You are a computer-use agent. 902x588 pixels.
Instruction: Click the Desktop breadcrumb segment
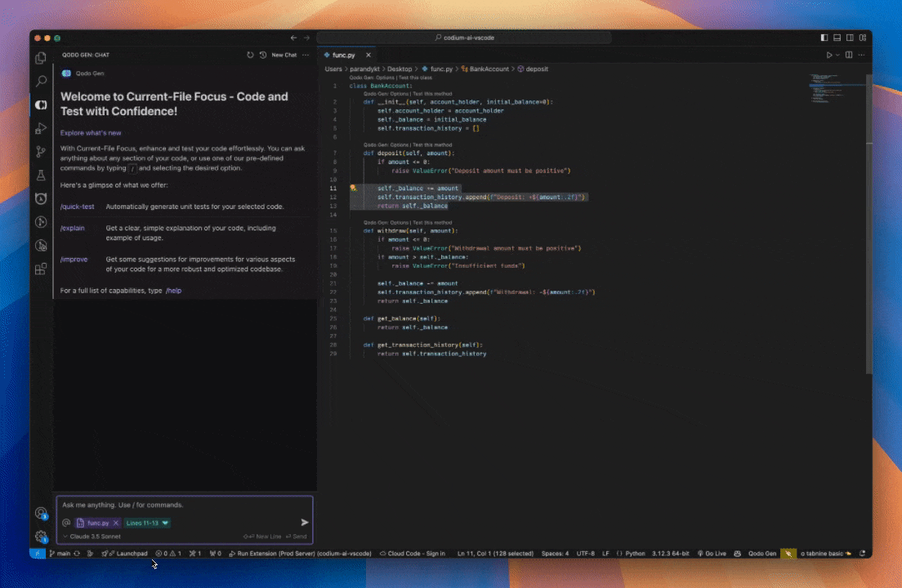click(400, 69)
